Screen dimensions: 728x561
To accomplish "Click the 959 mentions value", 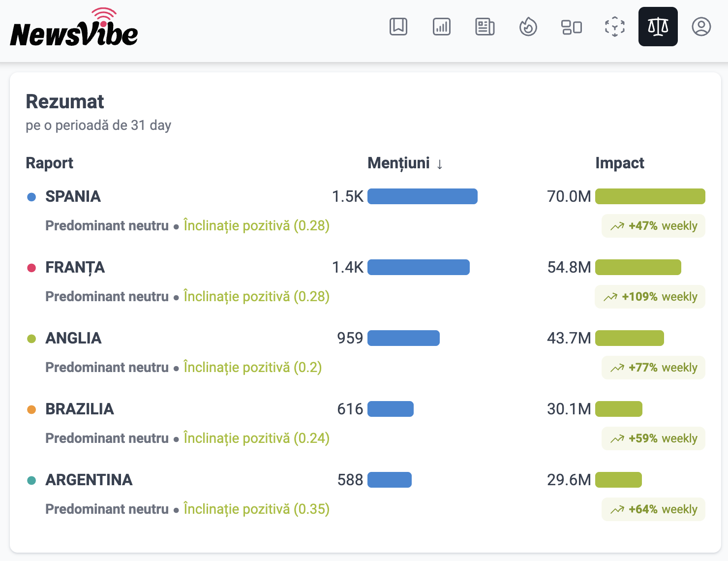I will coord(350,338).
